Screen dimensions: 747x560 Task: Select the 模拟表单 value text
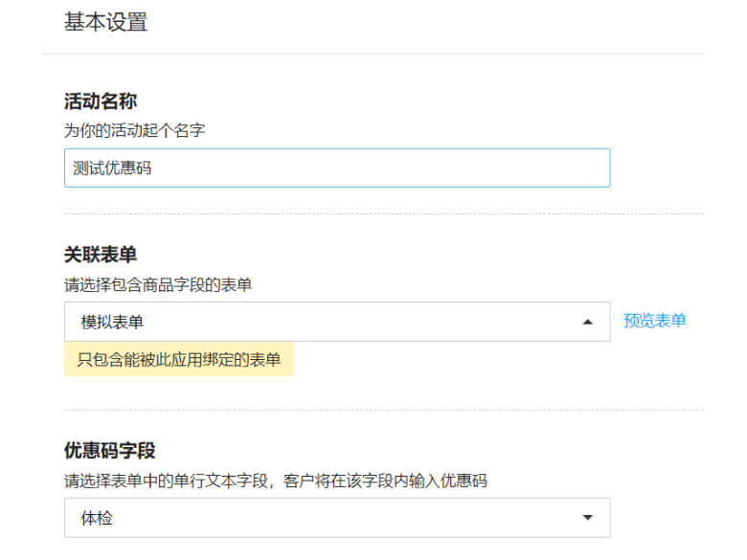(x=112, y=323)
